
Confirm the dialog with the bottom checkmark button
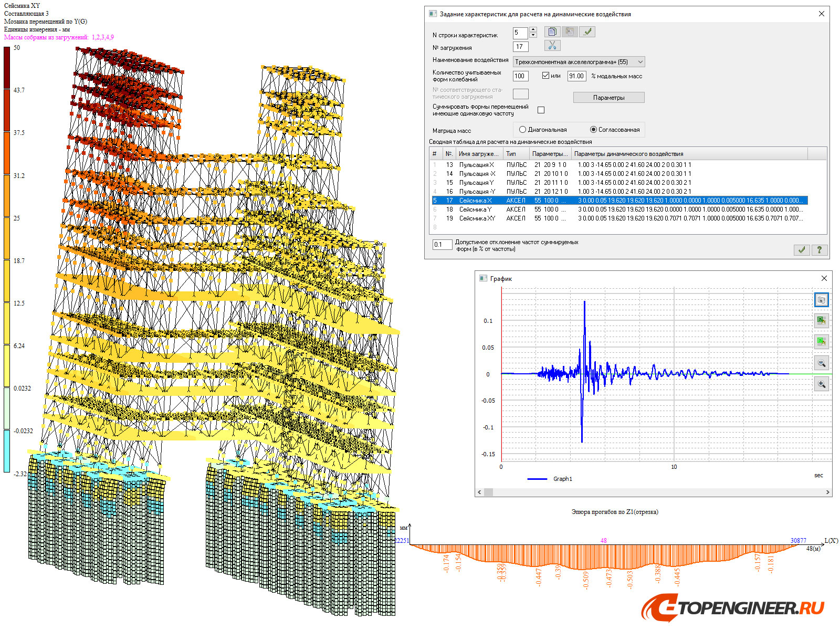(802, 250)
